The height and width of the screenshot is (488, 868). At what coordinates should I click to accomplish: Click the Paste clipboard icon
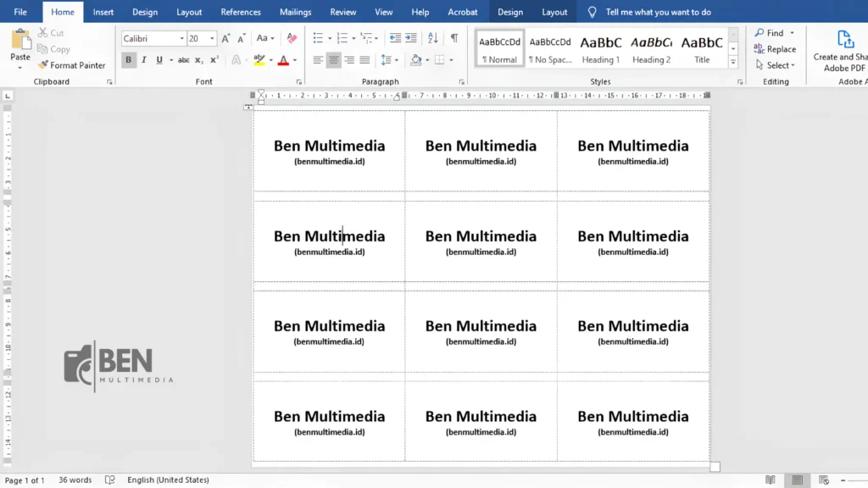tap(20, 41)
